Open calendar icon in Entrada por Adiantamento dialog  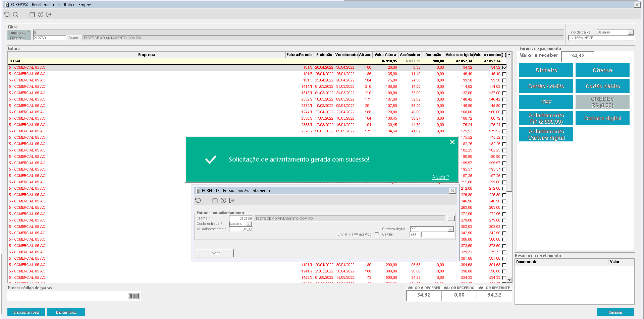215,200
